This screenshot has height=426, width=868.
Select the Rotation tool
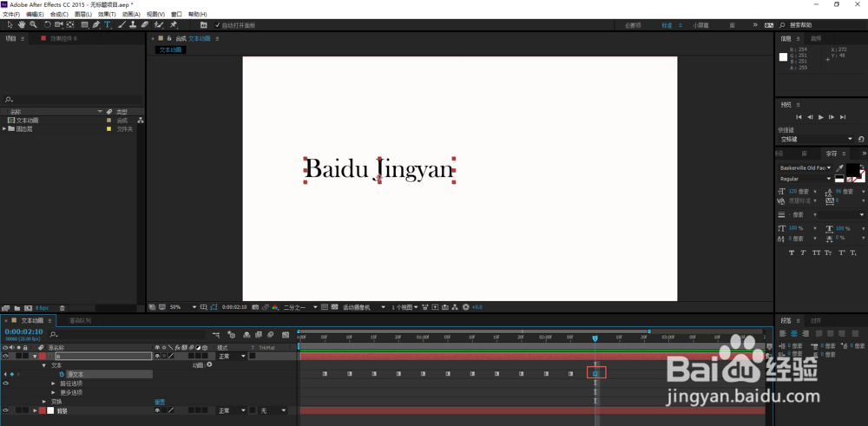point(48,25)
